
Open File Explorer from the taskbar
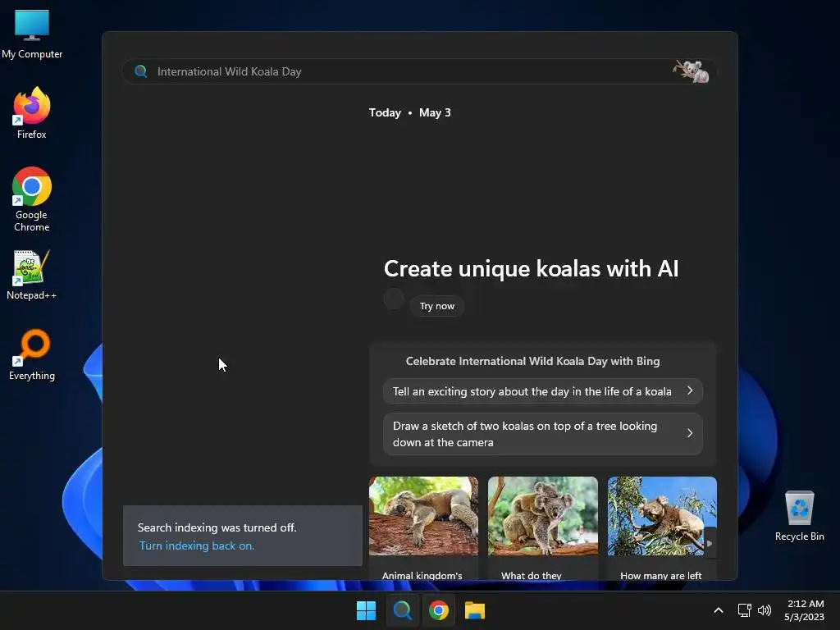pos(475,610)
